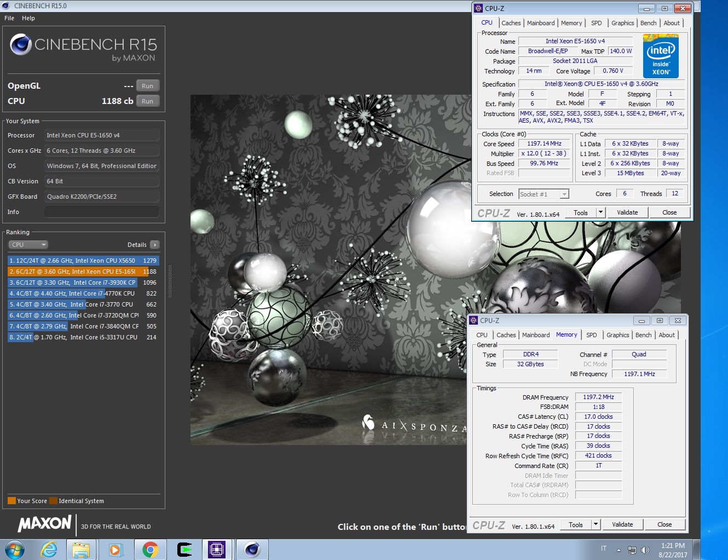
Task: Select ranking entry Core i7-3840QM
Action: (x=83, y=326)
